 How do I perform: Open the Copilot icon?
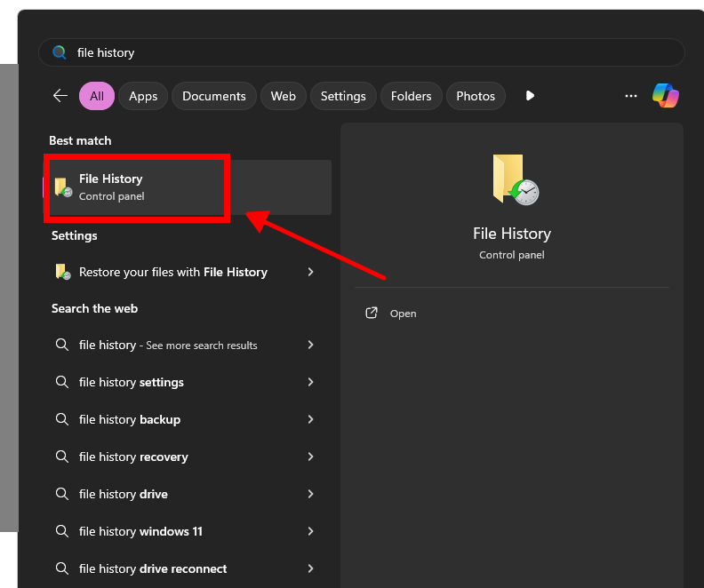(x=665, y=96)
